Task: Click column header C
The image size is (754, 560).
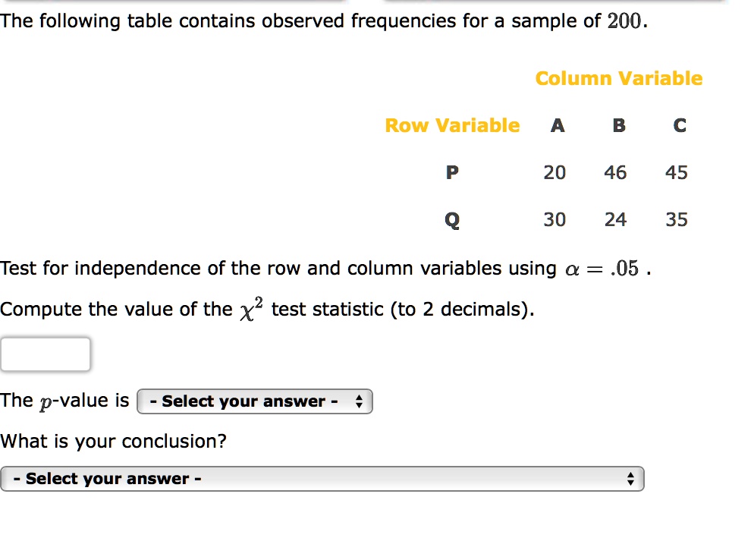Action: coord(680,125)
